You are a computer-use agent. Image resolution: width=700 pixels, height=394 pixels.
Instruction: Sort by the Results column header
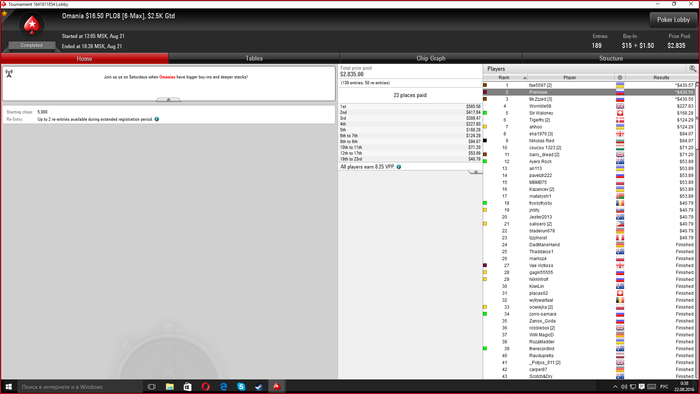[661, 78]
